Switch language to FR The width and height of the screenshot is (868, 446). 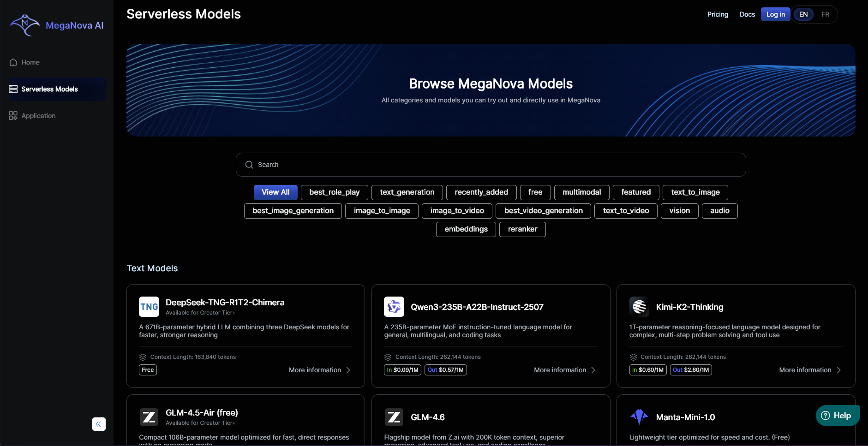point(825,14)
